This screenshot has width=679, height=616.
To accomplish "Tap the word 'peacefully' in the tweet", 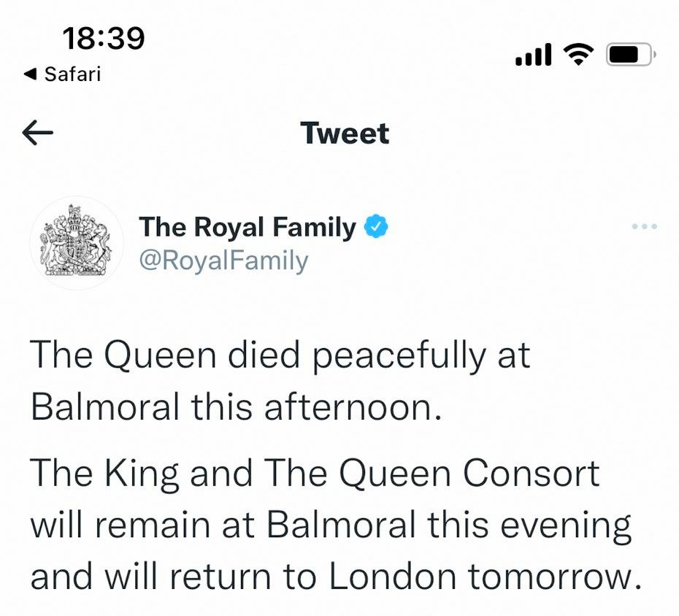I will [x=399, y=356].
